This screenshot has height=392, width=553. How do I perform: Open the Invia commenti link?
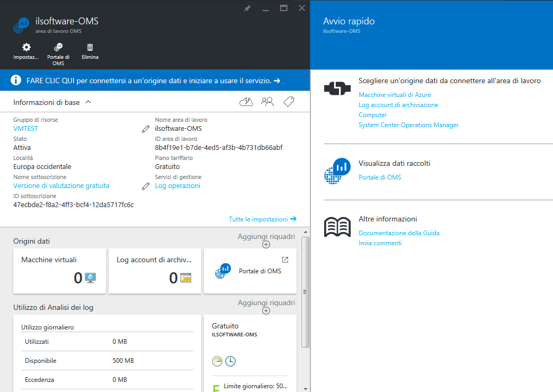pyautogui.click(x=380, y=243)
